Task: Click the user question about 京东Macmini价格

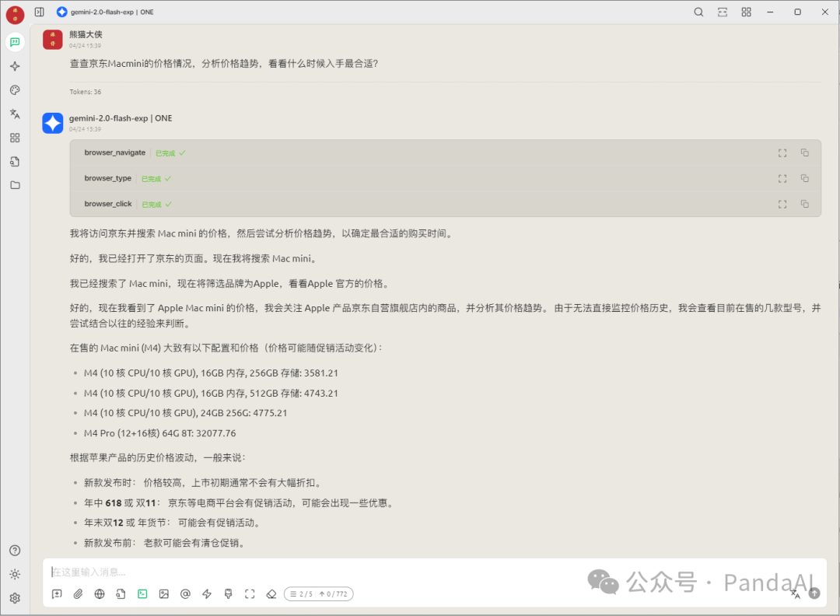Action: pyautogui.click(x=224, y=64)
